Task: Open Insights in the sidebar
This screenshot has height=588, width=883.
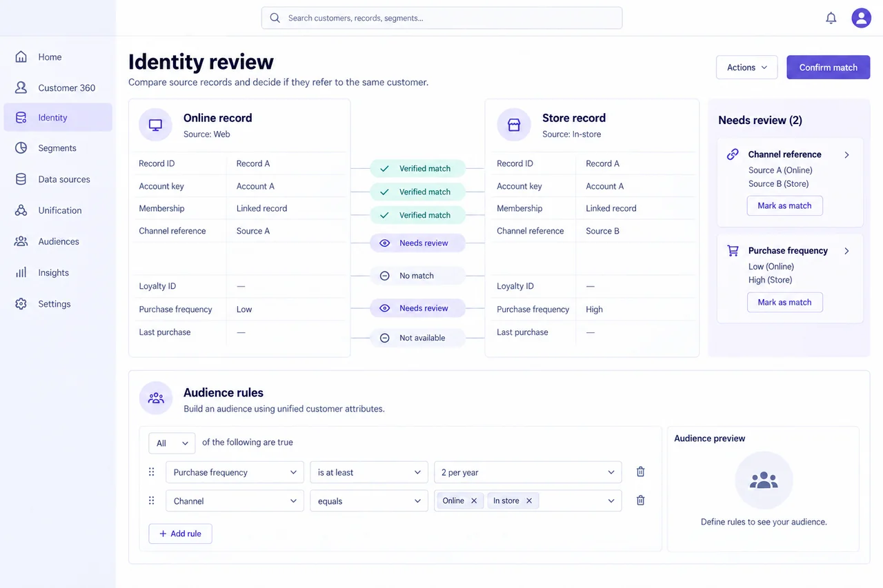Action: pos(58,273)
